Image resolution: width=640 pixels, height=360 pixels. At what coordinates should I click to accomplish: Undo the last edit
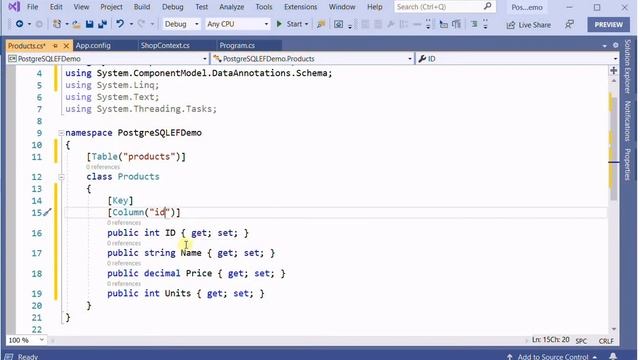(x=120, y=24)
